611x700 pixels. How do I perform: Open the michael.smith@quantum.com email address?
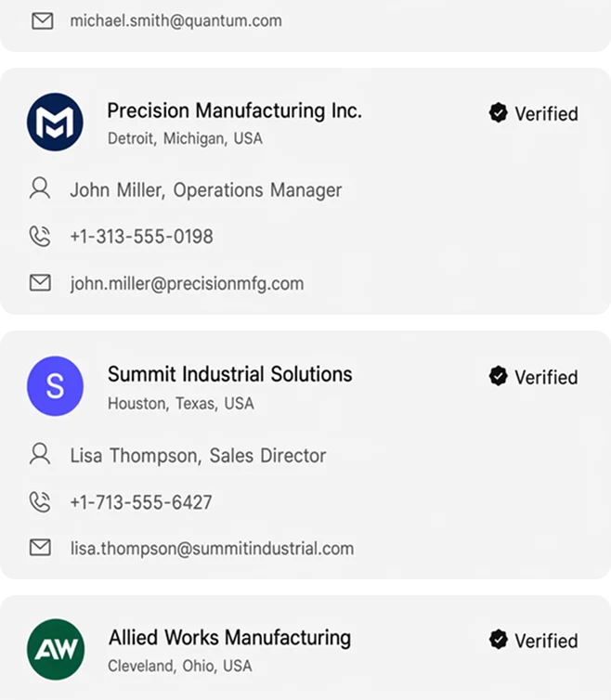[x=176, y=21]
